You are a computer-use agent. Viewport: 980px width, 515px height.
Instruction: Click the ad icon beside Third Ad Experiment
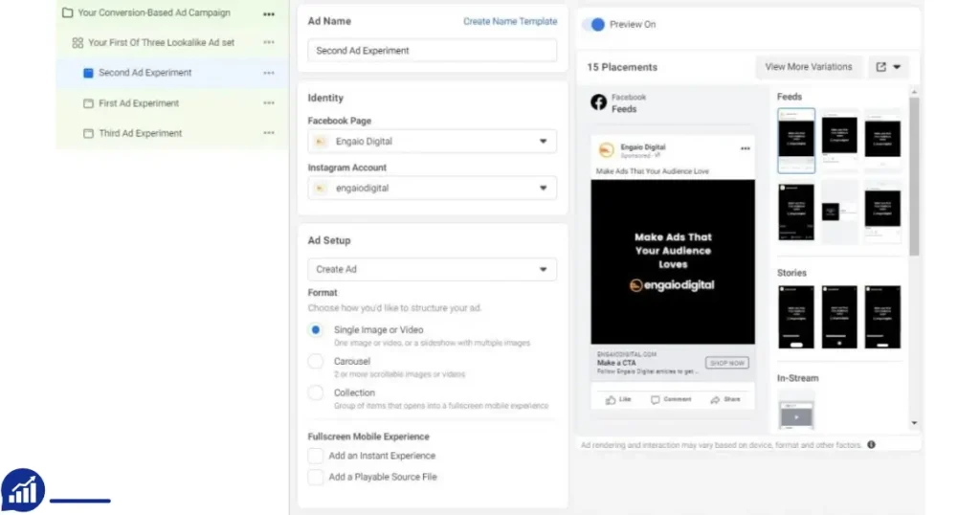pyautogui.click(x=88, y=133)
